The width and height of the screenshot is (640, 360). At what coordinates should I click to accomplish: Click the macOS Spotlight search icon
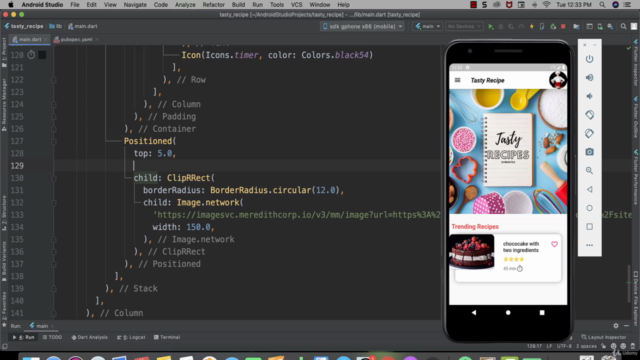coord(602,5)
